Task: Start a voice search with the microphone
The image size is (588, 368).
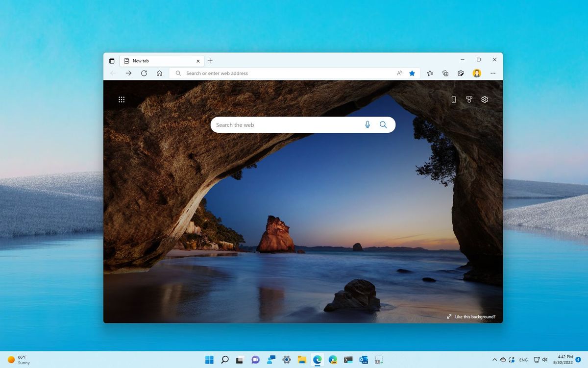Action: (367, 124)
